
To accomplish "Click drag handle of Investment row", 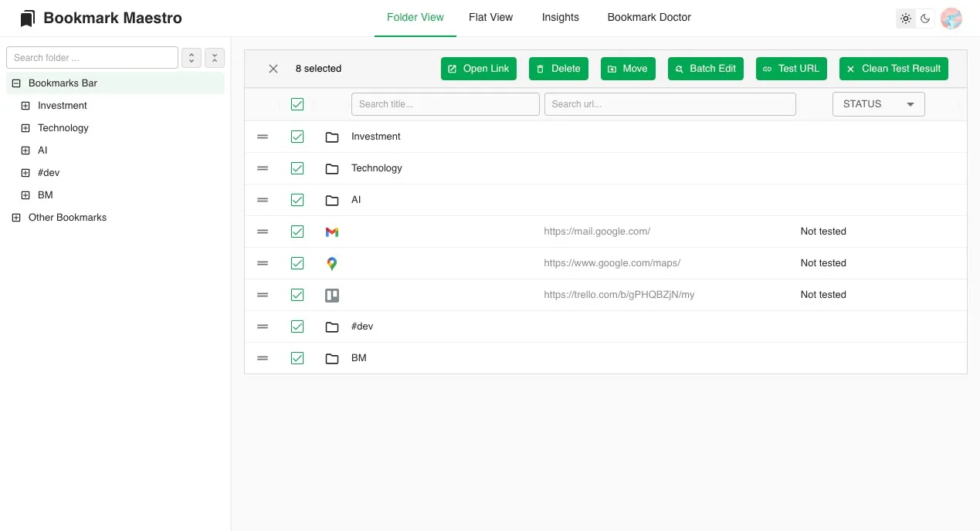I will (x=263, y=137).
